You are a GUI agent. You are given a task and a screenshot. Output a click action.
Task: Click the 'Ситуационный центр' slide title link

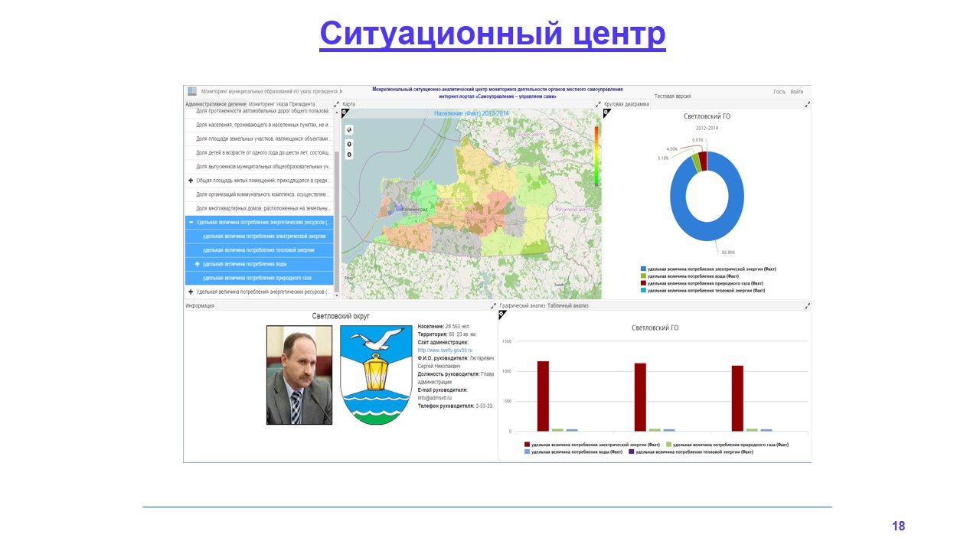tap(492, 34)
